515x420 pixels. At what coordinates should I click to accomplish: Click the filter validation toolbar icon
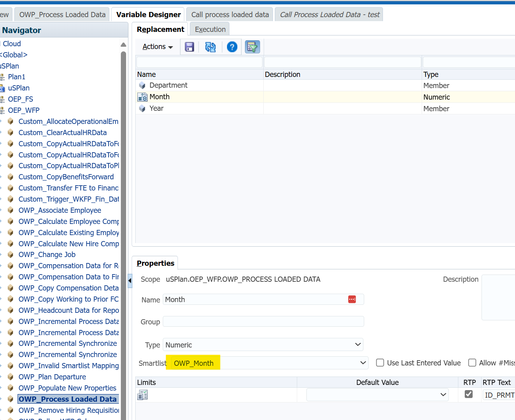click(x=252, y=47)
